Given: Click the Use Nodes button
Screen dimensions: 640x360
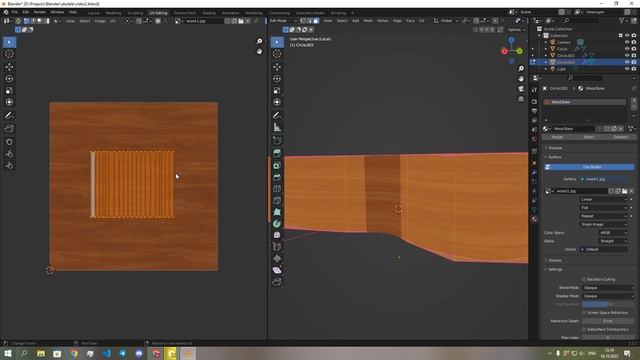Looking at the screenshot, I should pos(589,167).
